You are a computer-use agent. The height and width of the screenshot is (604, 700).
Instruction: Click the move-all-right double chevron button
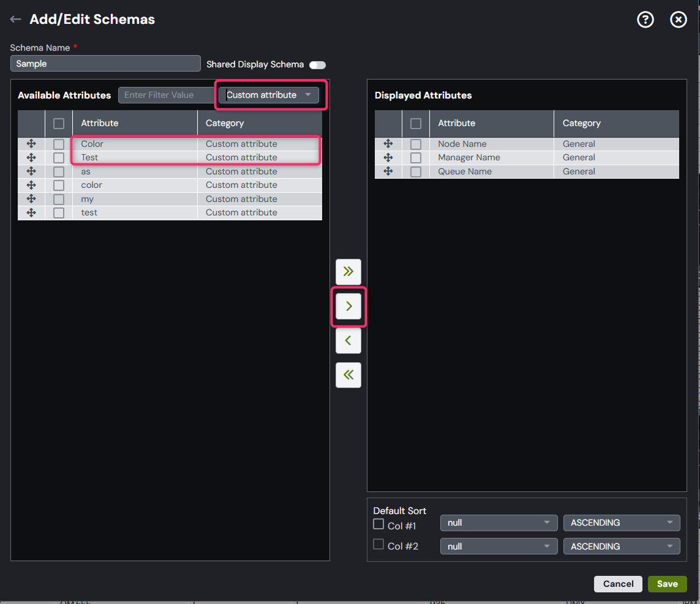pyautogui.click(x=348, y=271)
